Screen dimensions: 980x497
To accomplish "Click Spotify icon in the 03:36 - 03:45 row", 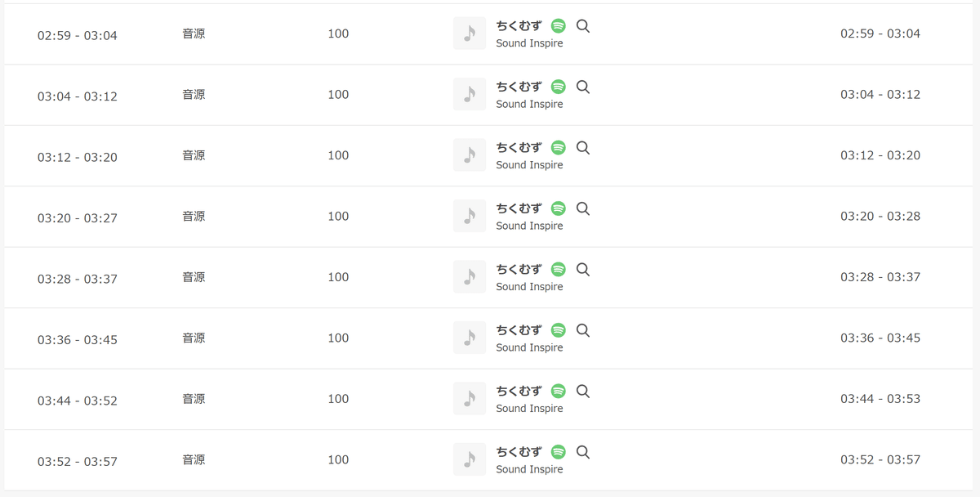I will (559, 330).
